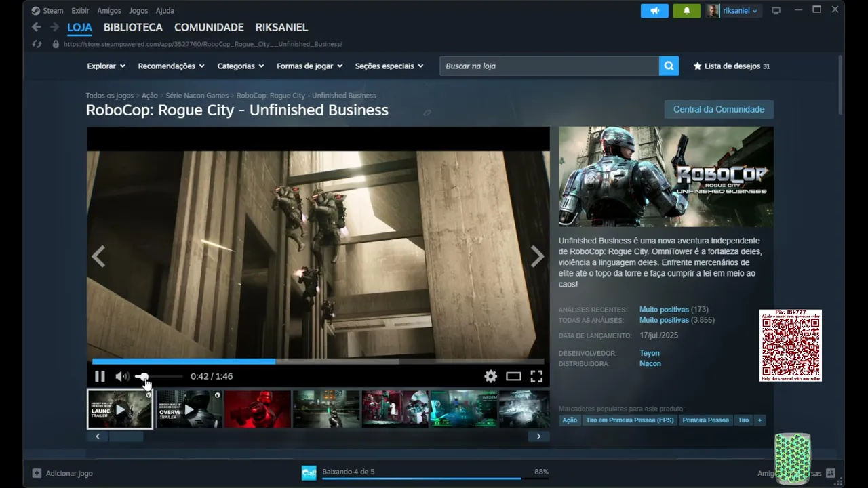Image resolution: width=868 pixels, height=488 pixels.
Task: Open the Jogos menu
Action: click(138, 11)
